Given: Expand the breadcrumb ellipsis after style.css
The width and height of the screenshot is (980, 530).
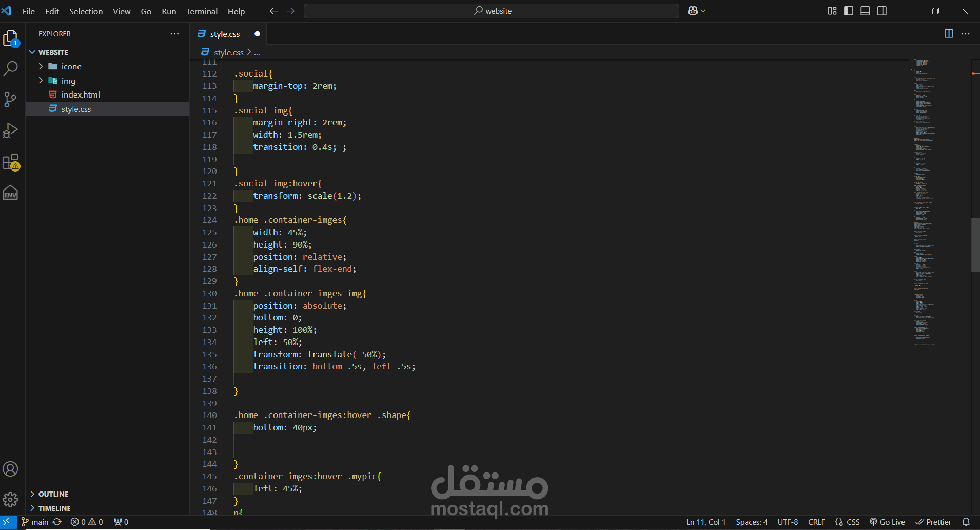Looking at the screenshot, I should [x=257, y=52].
